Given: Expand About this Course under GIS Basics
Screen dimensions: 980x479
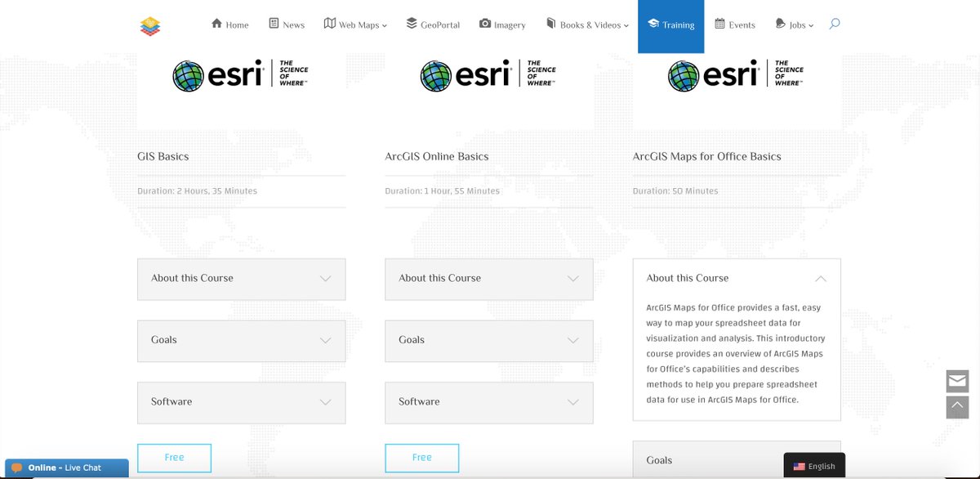Looking at the screenshot, I should tap(241, 279).
